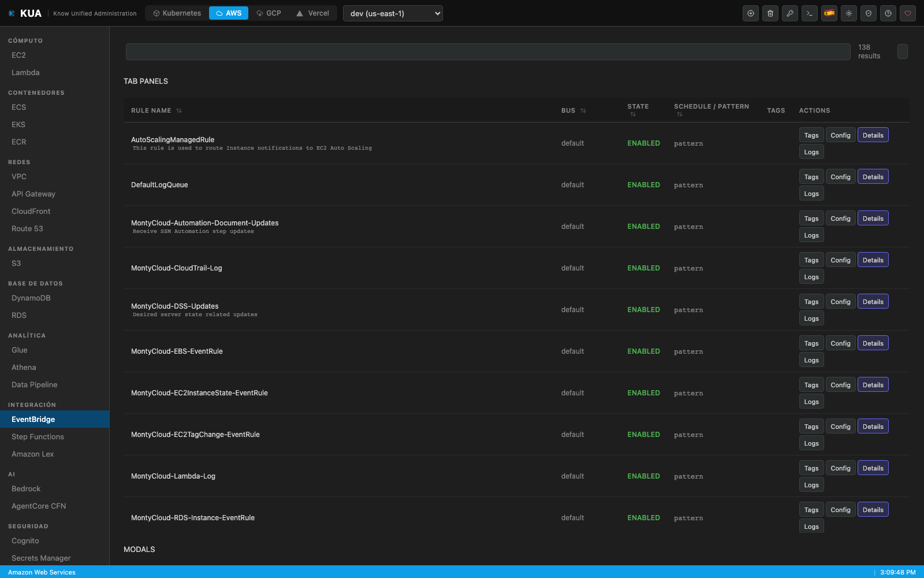Viewport: 924px width, 578px height.
Task: Sort by State column arrows
Action: [633, 114]
